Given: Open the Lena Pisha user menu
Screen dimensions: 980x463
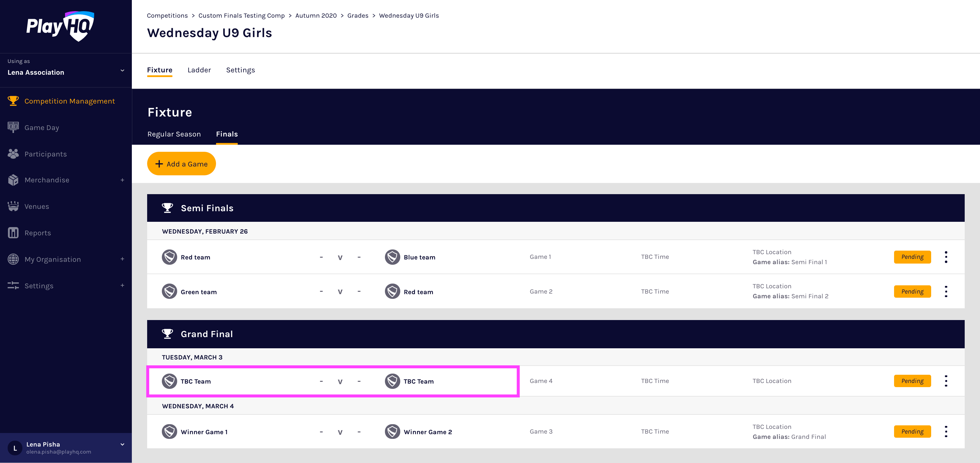Looking at the screenshot, I should tap(122, 444).
